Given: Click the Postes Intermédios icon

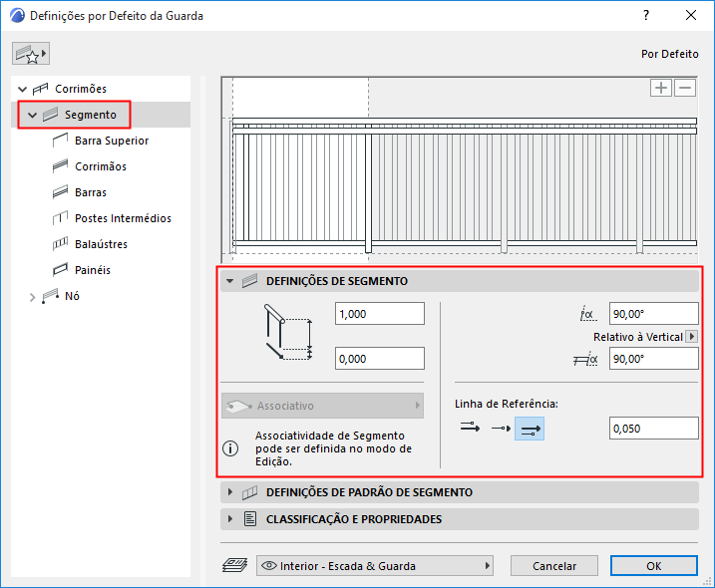Looking at the screenshot, I should pos(60,218).
